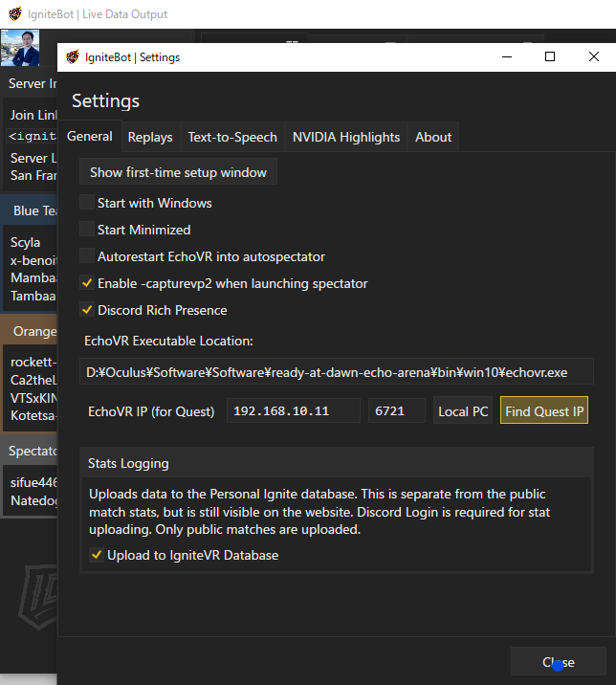Click the Close button in Settings
The height and width of the screenshot is (685, 616).
(559, 662)
